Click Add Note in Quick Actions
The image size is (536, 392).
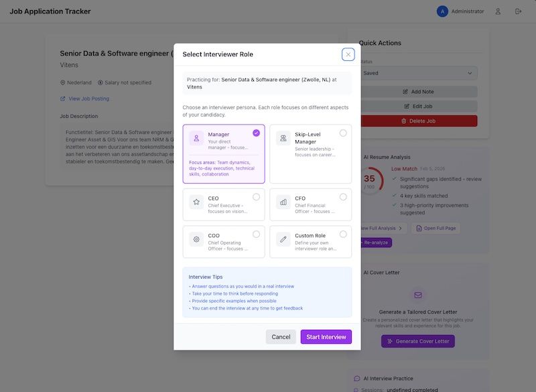[419, 92]
